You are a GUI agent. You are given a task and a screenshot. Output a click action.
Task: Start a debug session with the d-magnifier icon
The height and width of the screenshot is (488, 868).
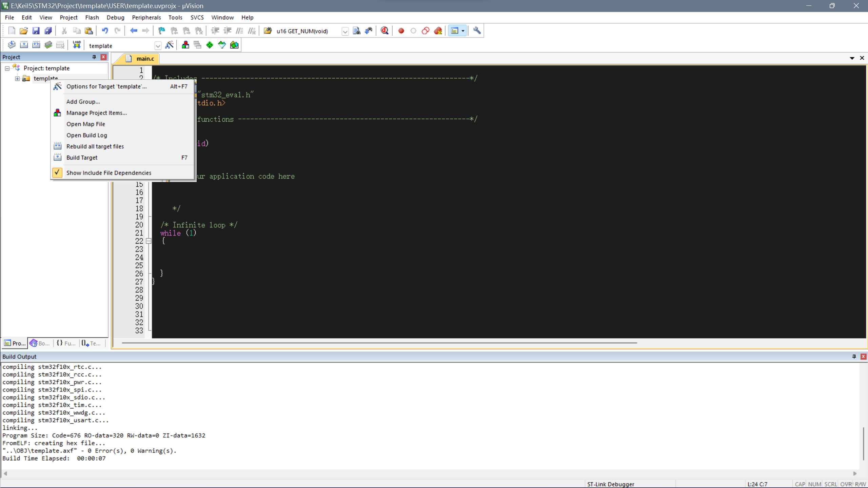384,30
